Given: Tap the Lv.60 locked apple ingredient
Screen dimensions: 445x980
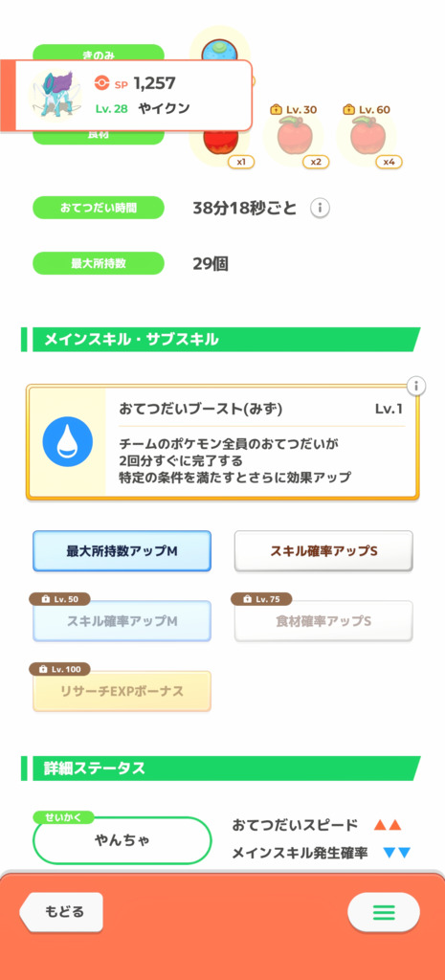Looking at the screenshot, I should 367,136.
